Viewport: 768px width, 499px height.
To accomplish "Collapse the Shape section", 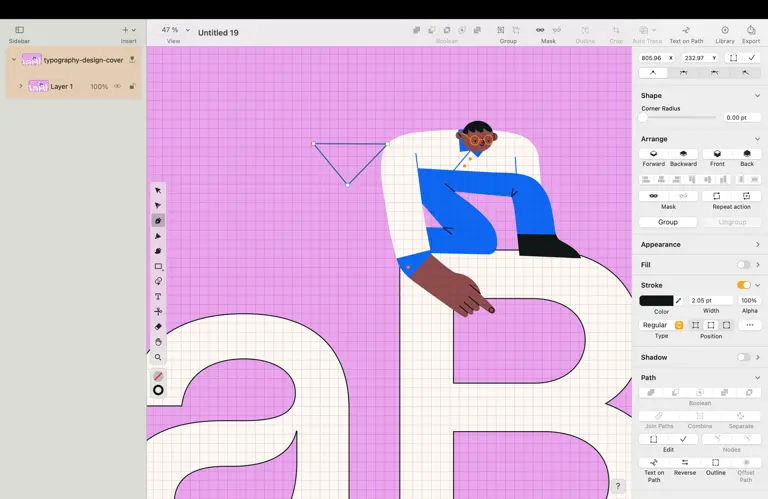I will (x=757, y=95).
